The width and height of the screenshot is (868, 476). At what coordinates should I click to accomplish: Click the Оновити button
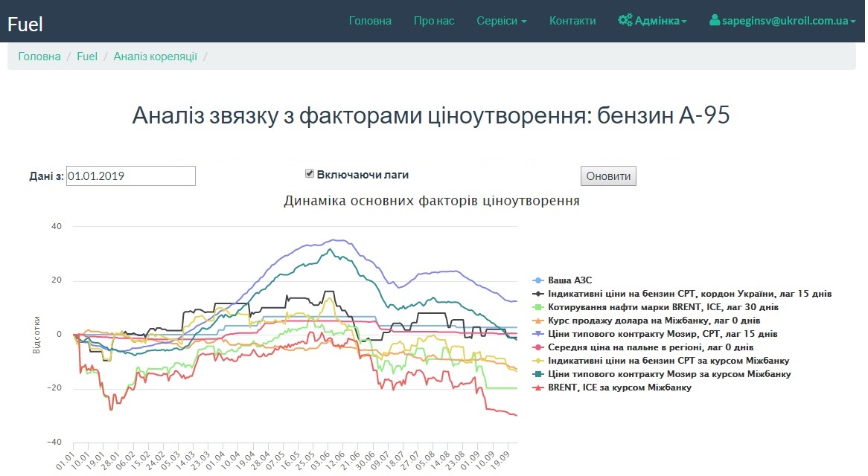608,176
